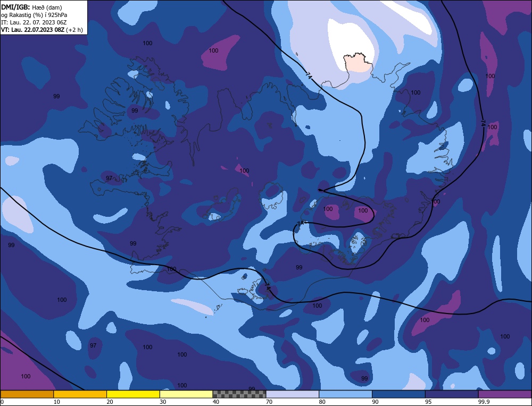The height and width of the screenshot is (406, 532).
Task: Click the "VT: Lau. 22.07.2023 08Z (+2 h)" line
Action: pyautogui.click(x=41, y=30)
